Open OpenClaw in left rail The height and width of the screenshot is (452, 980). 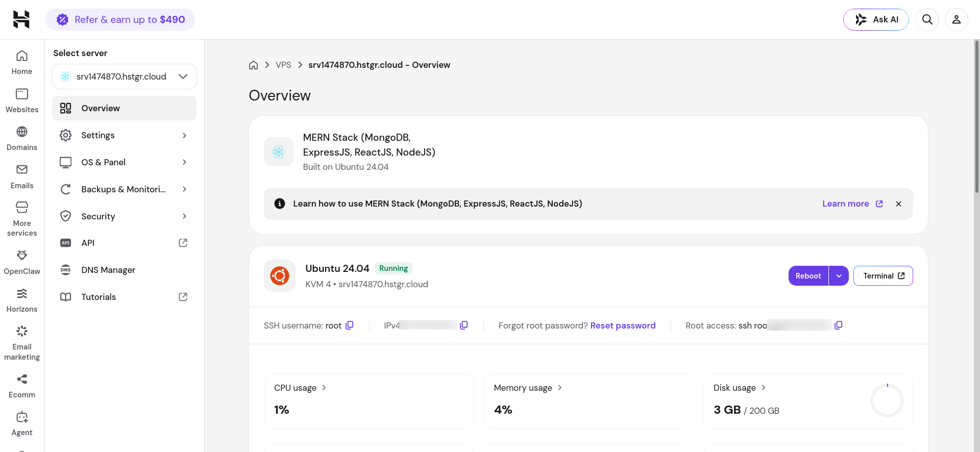[22, 262]
